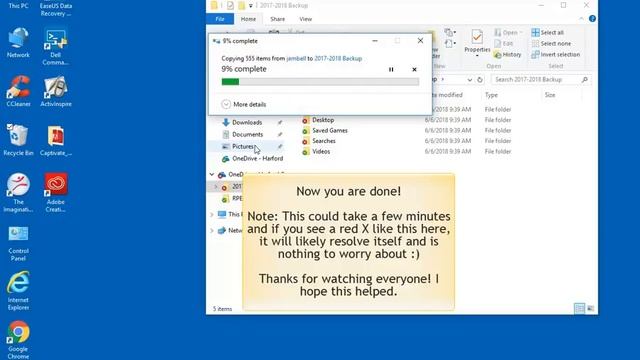
Task: Open the Control Panel desktop icon
Action: coord(18,244)
